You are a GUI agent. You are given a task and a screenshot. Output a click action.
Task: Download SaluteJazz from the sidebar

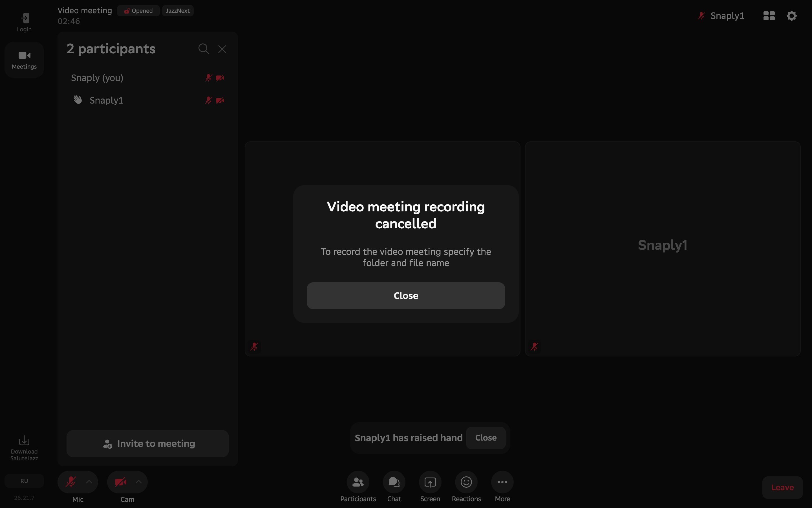(24, 448)
